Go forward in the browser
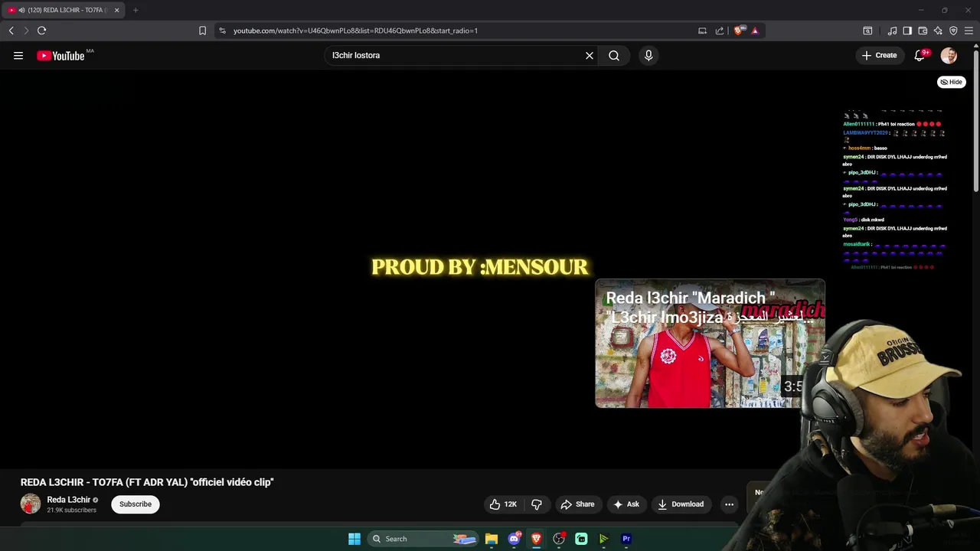The width and height of the screenshot is (980, 551). pos(26,31)
